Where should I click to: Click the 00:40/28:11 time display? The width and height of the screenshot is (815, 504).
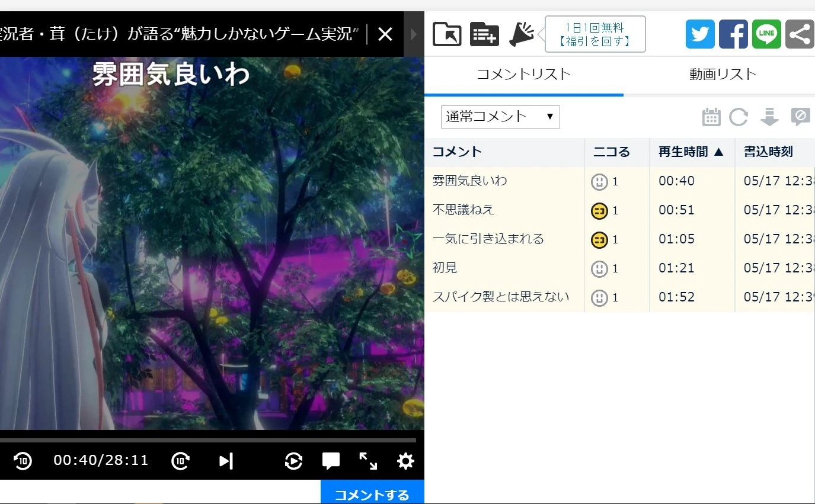click(x=101, y=461)
